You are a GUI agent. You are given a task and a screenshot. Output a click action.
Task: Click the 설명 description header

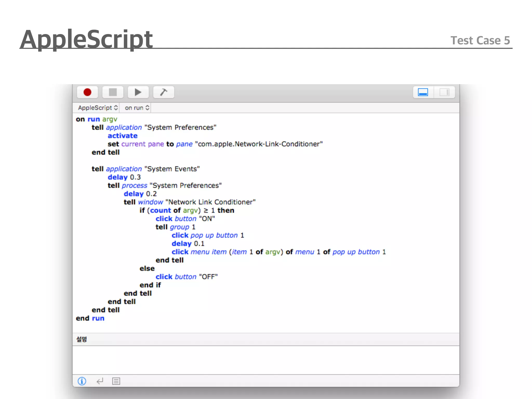(82, 339)
